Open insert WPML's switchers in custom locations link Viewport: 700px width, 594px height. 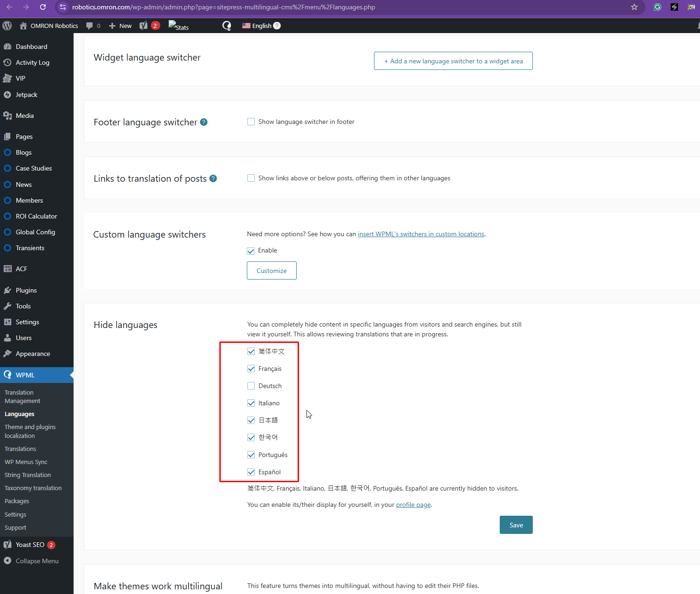click(x=421, y=234)
